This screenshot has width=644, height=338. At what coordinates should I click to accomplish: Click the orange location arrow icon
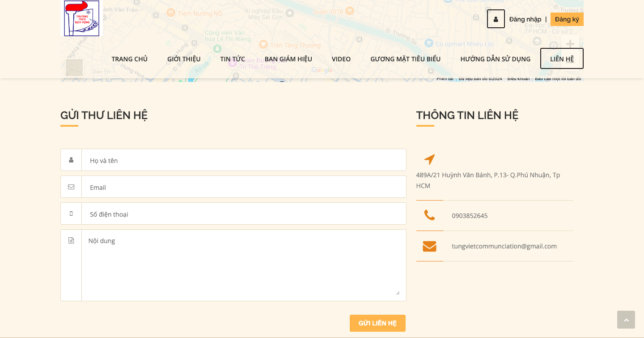click(x=429, y=159)
